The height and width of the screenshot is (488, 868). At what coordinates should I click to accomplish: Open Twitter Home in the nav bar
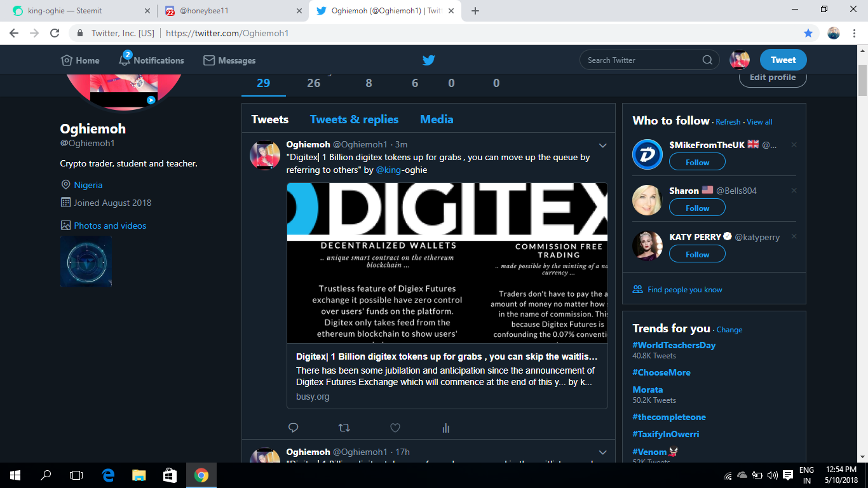coord(80,60)
